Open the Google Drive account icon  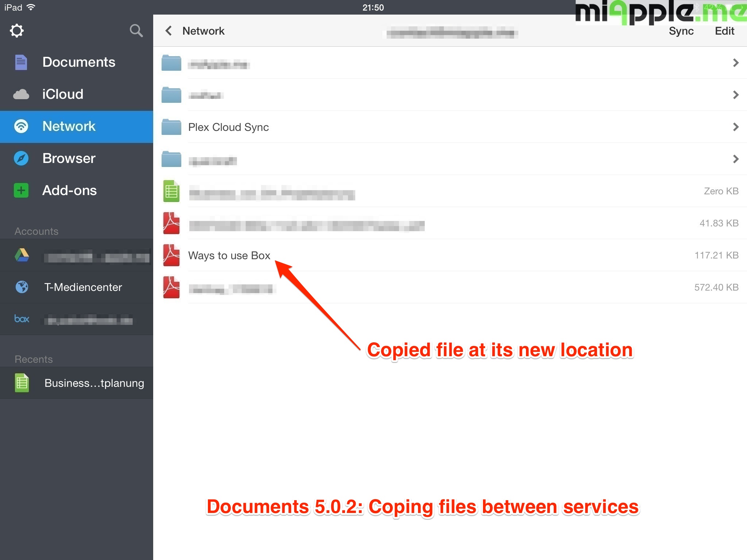point(22,255)
